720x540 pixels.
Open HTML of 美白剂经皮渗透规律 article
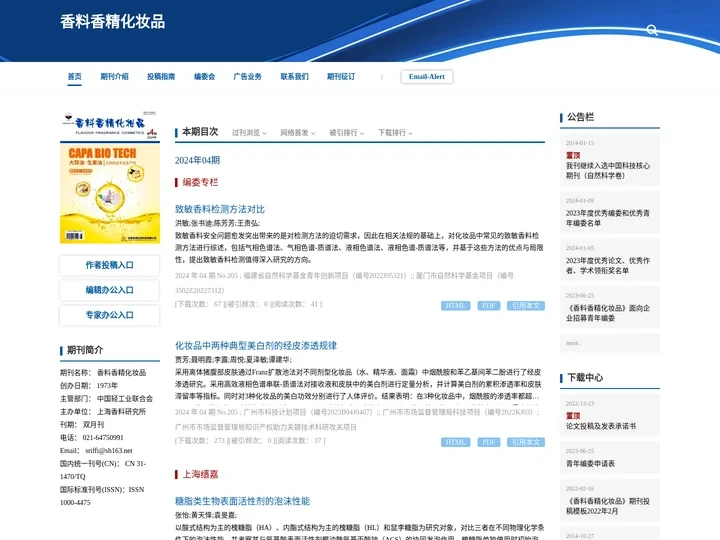coord(456,442)
